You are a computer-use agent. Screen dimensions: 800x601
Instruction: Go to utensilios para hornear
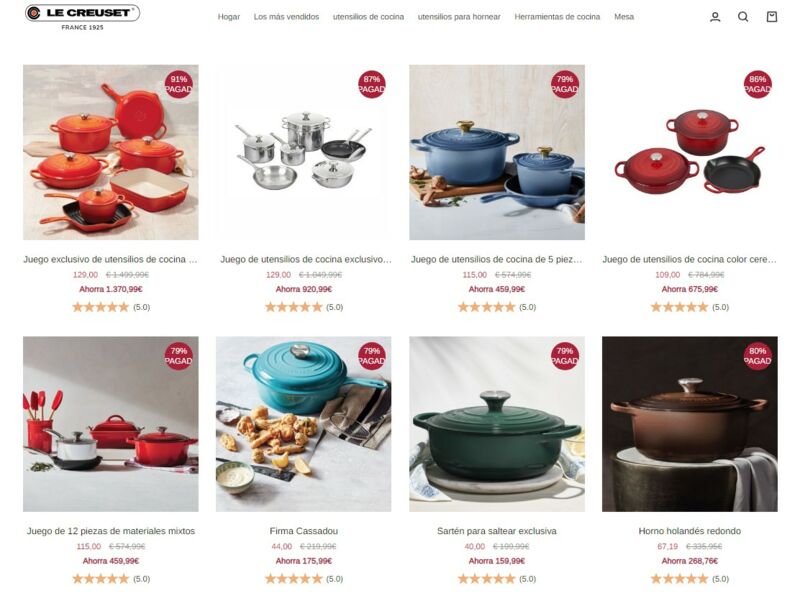tap(459, 17)
